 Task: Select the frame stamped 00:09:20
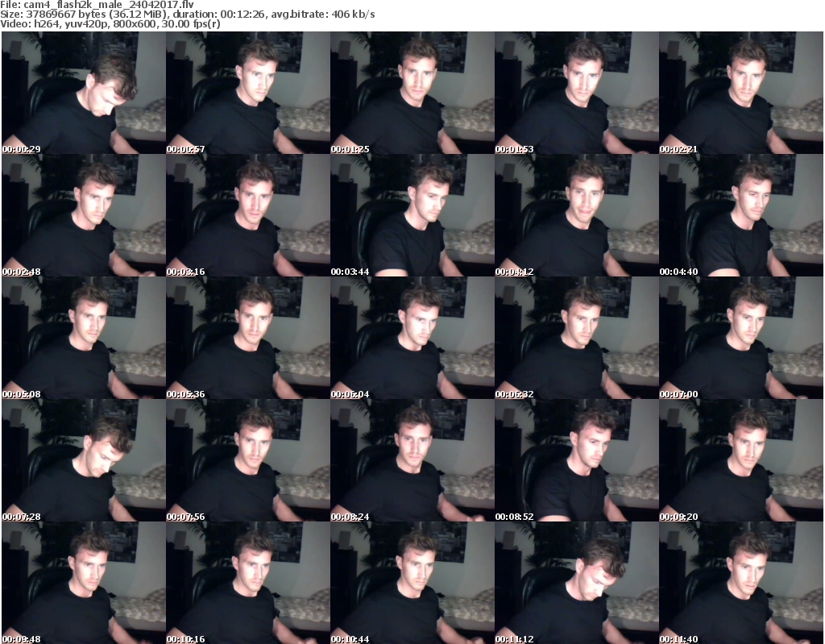tap(741, 460)
